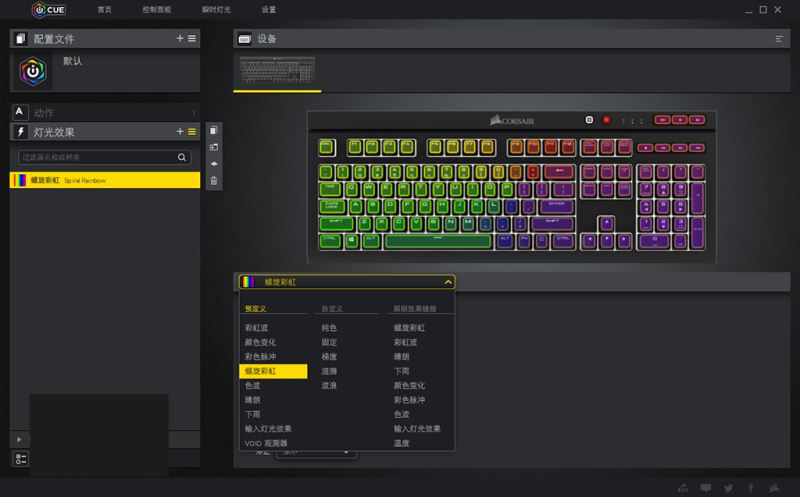
Task: Expand the bottom-left play triangle
Action: tap(19, 439)
